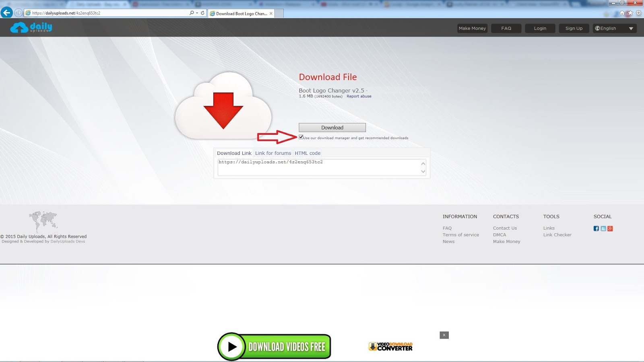Screen dimensions: 644x362
Task: Click the search magnifier in address bar
Action: click(192, 13)
